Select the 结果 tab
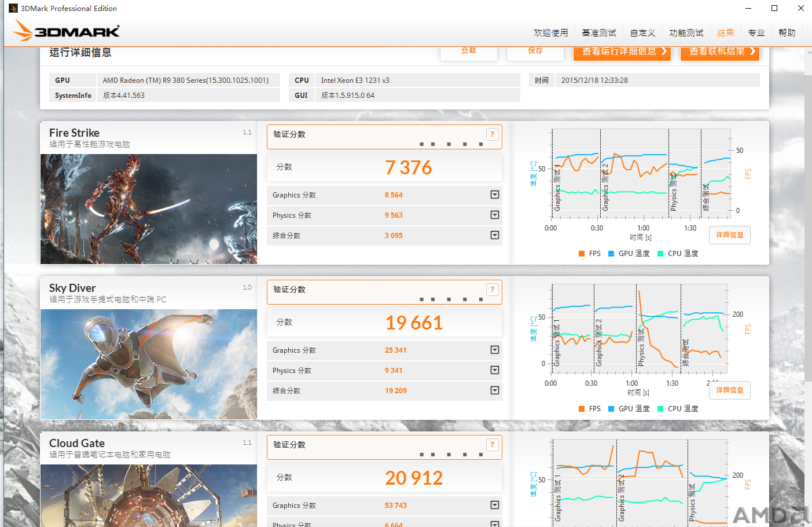 (x=726, y=33)
